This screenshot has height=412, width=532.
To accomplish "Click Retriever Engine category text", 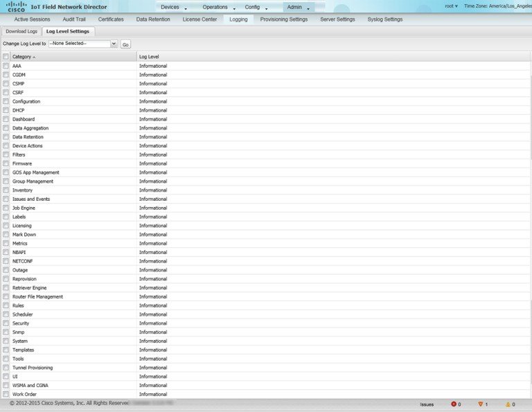I will click(30, 287).
